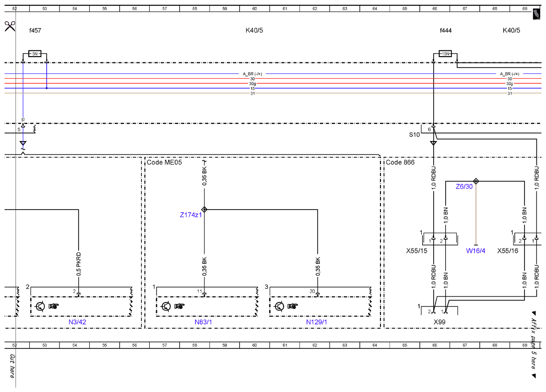
Task: Select the X55/16 connector label
Action: click(x=508, y=250)
